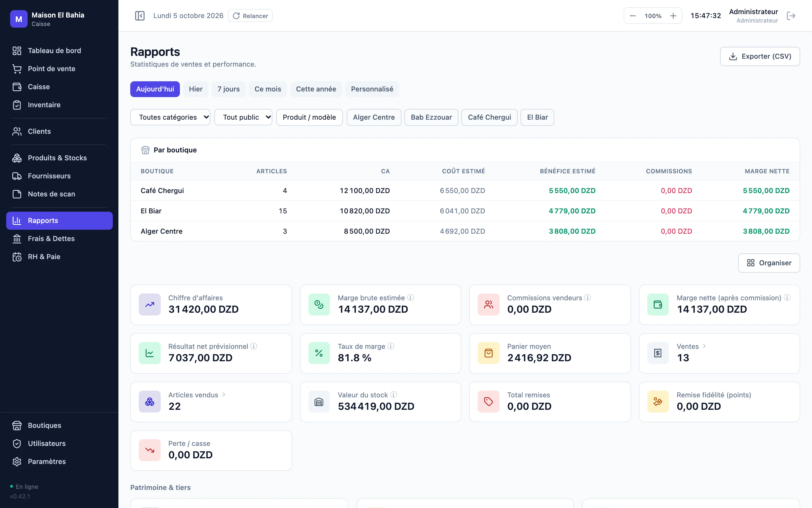Open Clients people icon

17,131
